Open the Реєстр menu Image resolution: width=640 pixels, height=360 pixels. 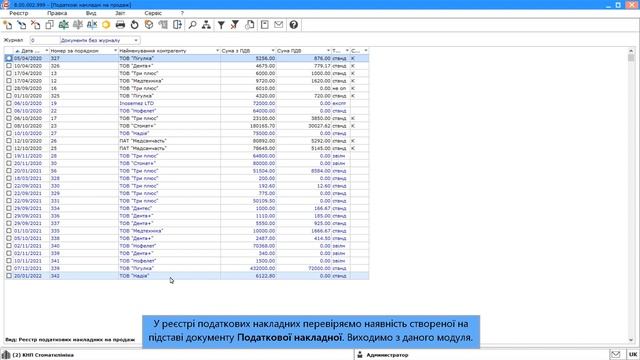(x=19, y=13)
